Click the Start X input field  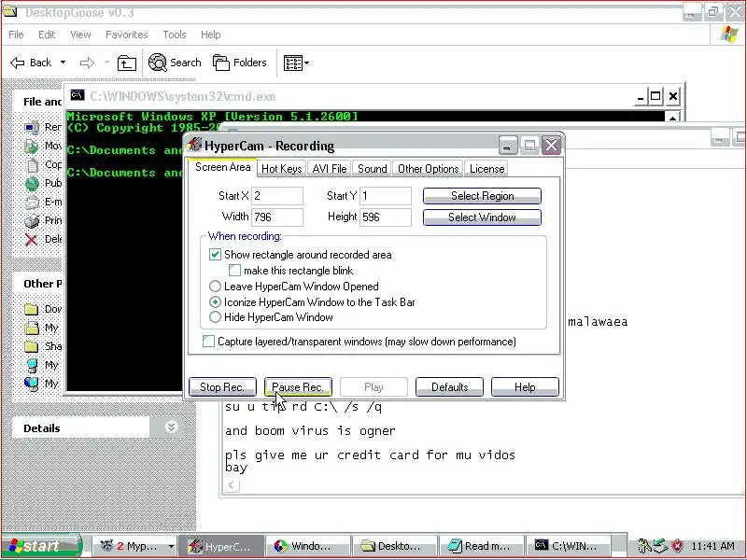[x=277, y=196]
